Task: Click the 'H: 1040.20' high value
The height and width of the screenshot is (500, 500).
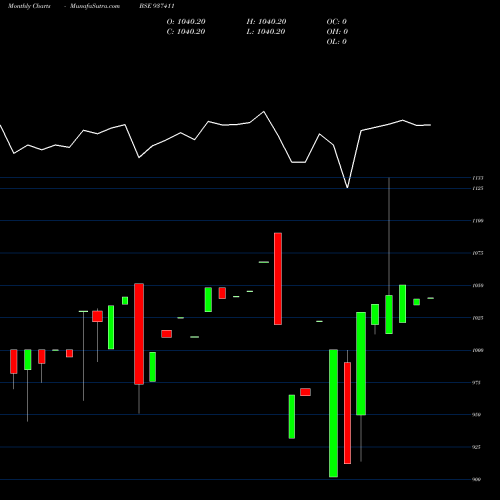Action: click(x=266, y=22)
